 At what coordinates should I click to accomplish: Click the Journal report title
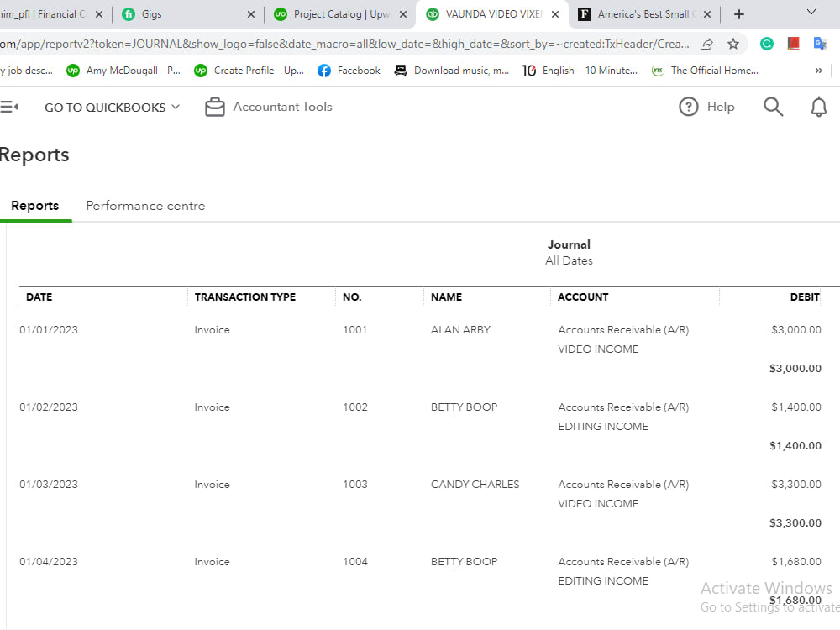coord(569,244)
